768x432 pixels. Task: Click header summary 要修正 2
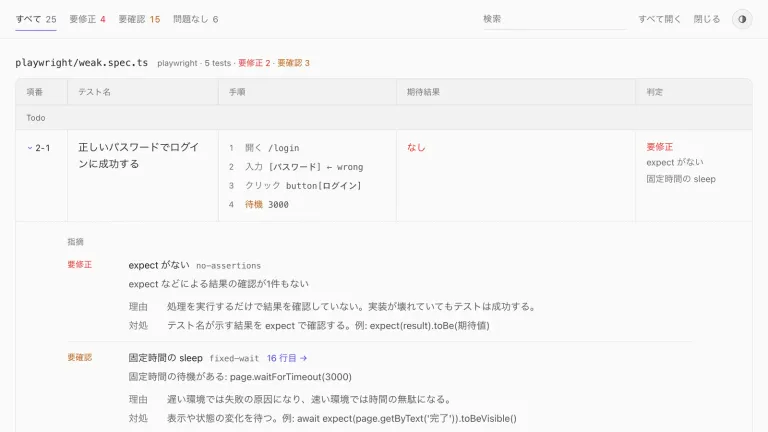tap(254, 63)
